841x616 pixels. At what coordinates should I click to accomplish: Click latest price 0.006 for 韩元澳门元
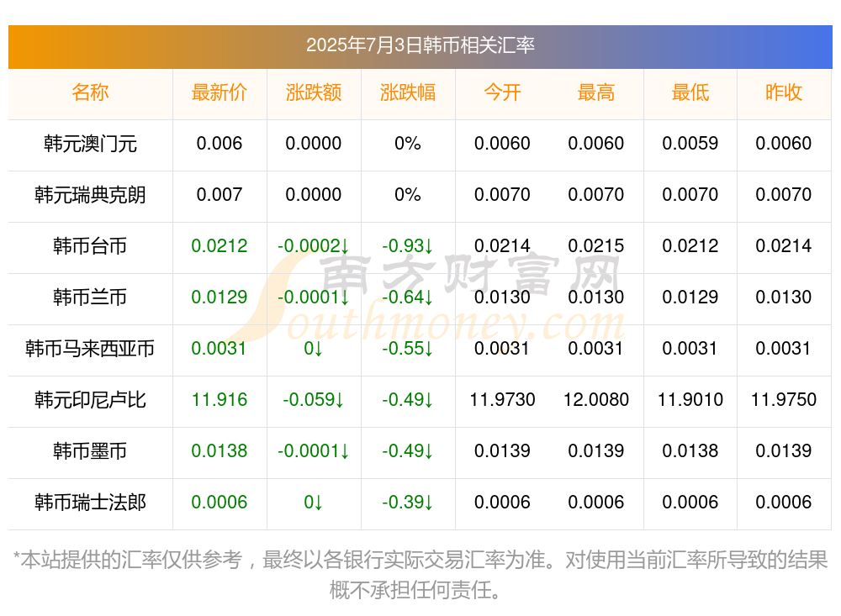220,144
